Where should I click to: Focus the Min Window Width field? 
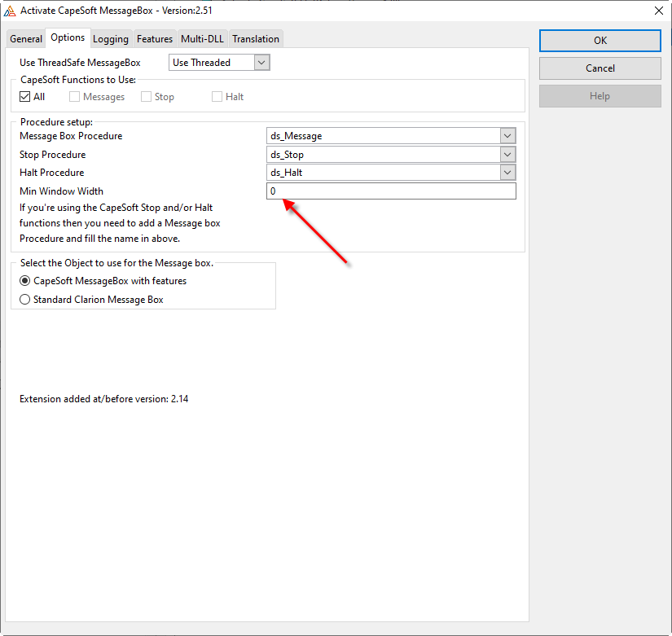(x=391, y=191)
